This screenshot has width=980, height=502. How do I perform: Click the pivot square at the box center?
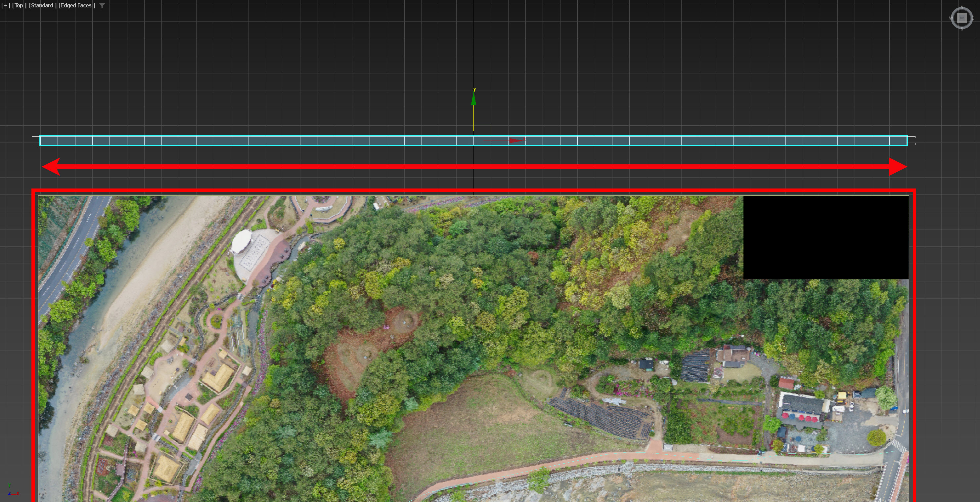coord(473,140)
